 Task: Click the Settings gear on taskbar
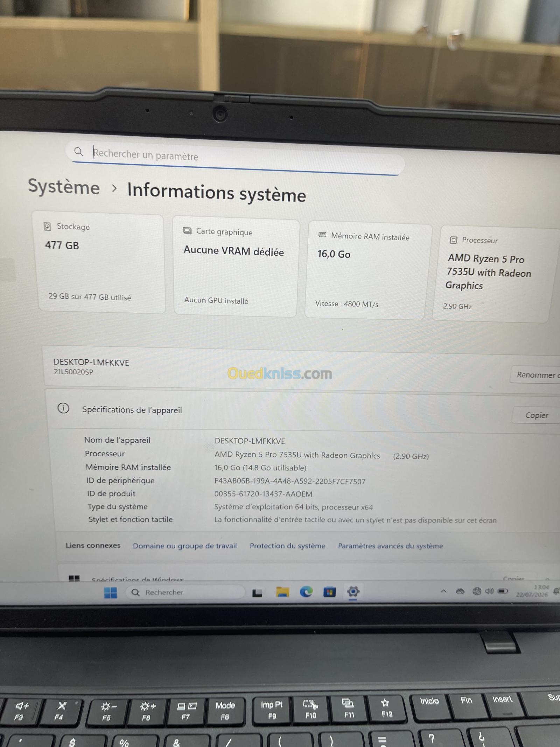pyautogui.click(x=353, y=592)
